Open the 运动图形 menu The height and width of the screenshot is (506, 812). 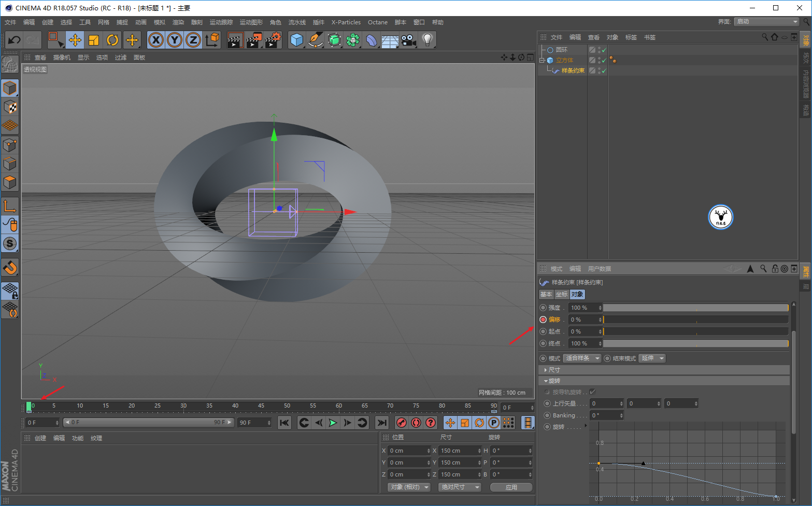coord(251,22)
